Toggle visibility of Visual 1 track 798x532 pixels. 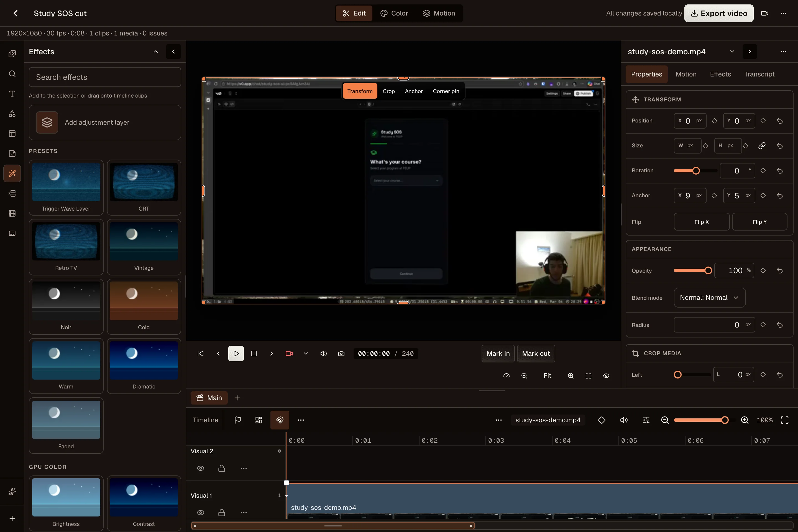pos(201,513)
